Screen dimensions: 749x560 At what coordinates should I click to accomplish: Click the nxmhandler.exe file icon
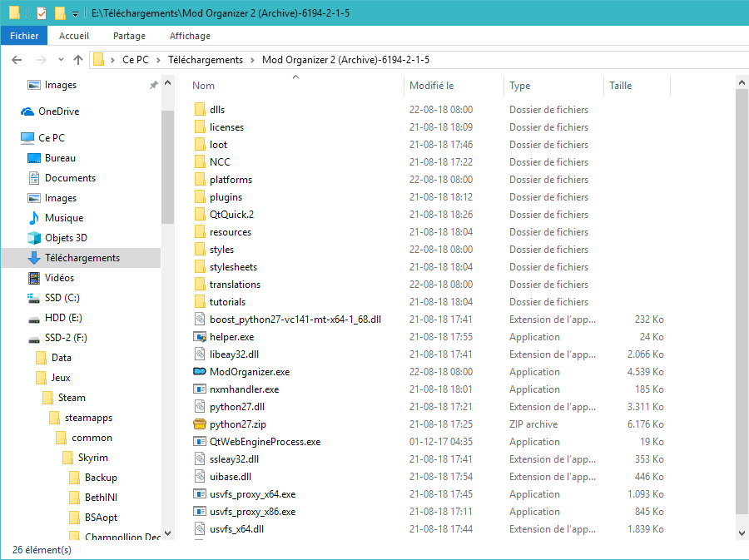199,389
